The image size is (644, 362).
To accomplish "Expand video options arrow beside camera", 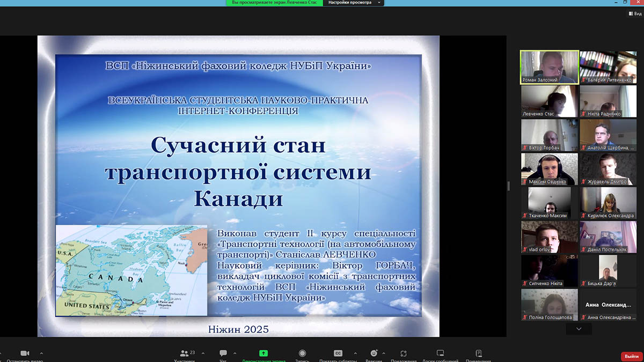I will (41, 353).
